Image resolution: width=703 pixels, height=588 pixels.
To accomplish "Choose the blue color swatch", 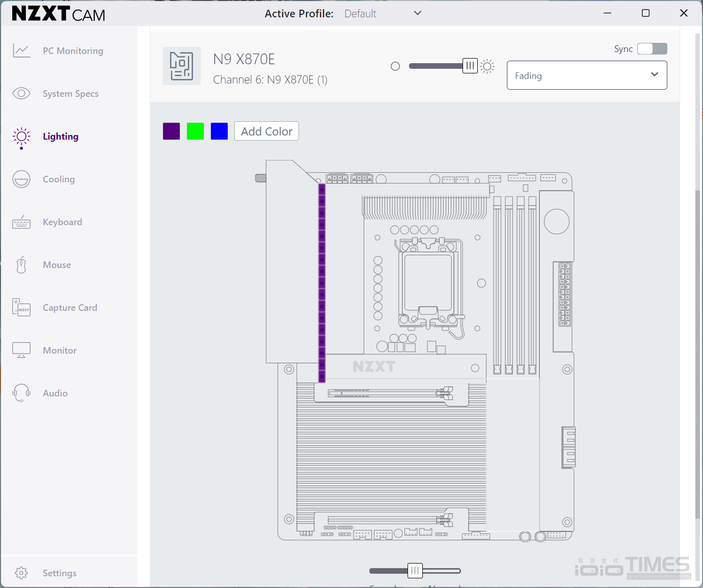I will click(220, 131).
